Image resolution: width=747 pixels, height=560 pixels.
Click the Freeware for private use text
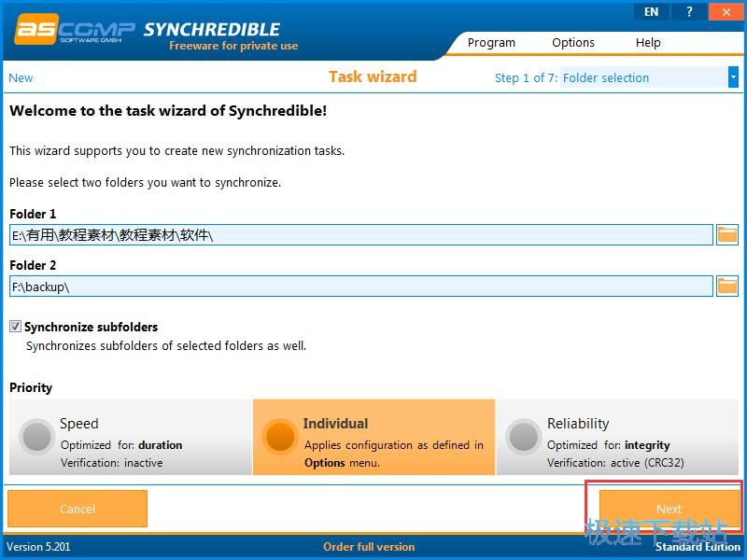[x=233, y=46]
